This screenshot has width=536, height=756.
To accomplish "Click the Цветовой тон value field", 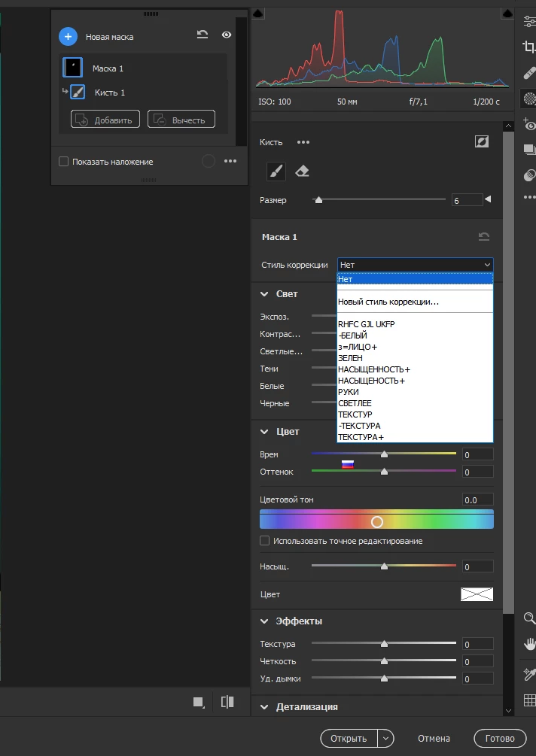I will coord(477,499).
